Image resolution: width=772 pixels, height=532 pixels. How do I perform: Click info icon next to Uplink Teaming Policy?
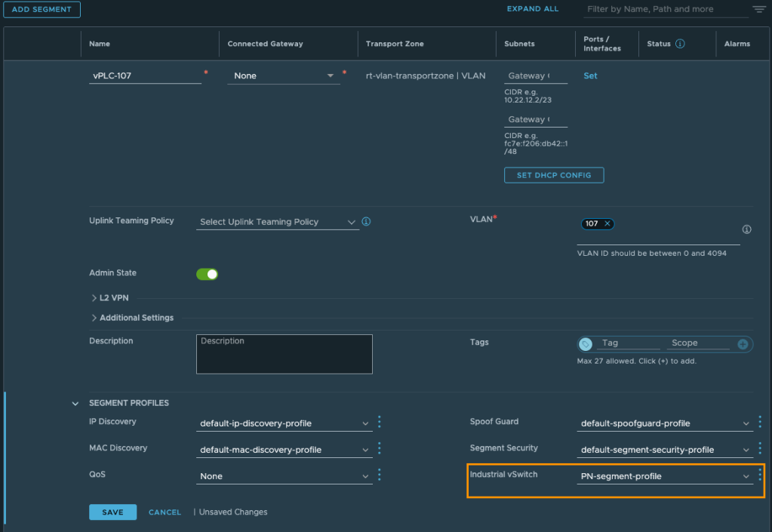pos(366,222)
